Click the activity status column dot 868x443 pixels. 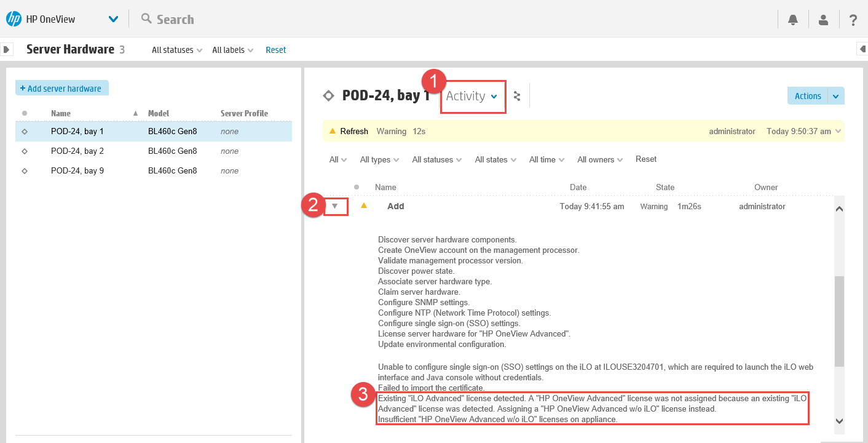pyautogui.click(x=357, y=187)
